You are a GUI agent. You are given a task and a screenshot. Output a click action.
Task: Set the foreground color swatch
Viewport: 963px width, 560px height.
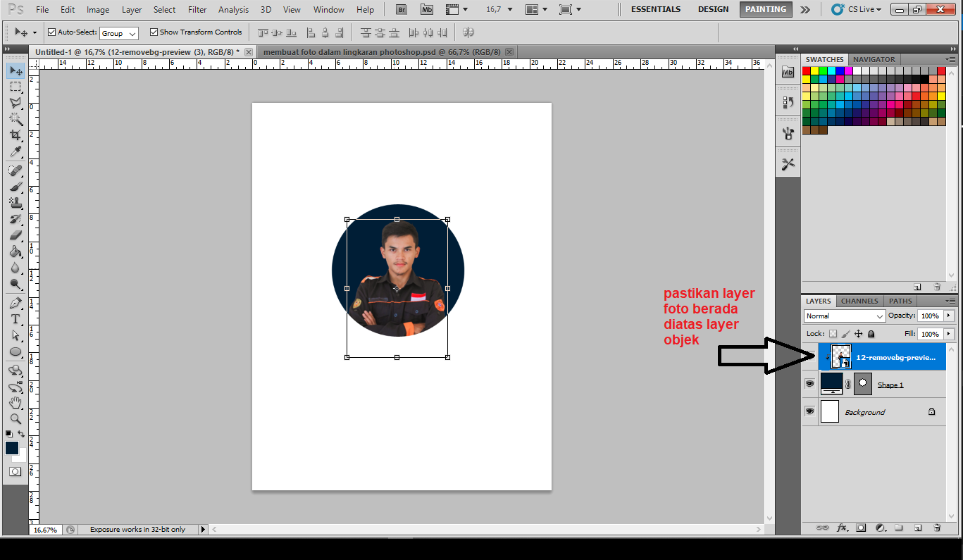click(12, 448)
